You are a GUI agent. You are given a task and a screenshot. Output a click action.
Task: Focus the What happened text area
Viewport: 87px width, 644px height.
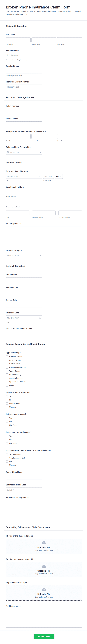point(44,235)
